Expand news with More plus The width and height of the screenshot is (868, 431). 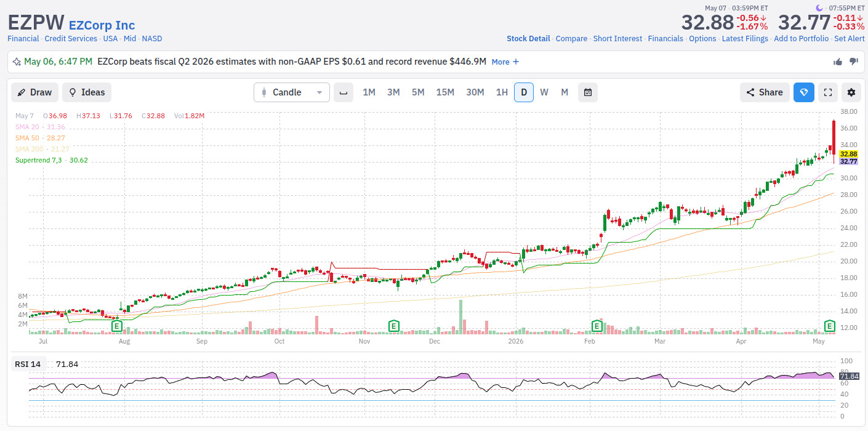point(505,62)
